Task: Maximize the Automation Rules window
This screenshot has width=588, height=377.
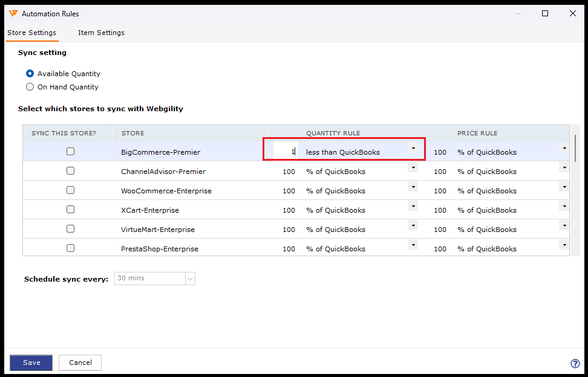Action: pyautogui.click(x=544, y=13)
